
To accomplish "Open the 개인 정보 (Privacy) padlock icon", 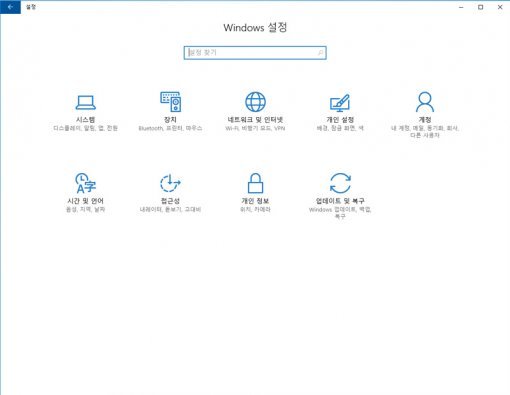I will pyautogui.click(x=255, y=183).
